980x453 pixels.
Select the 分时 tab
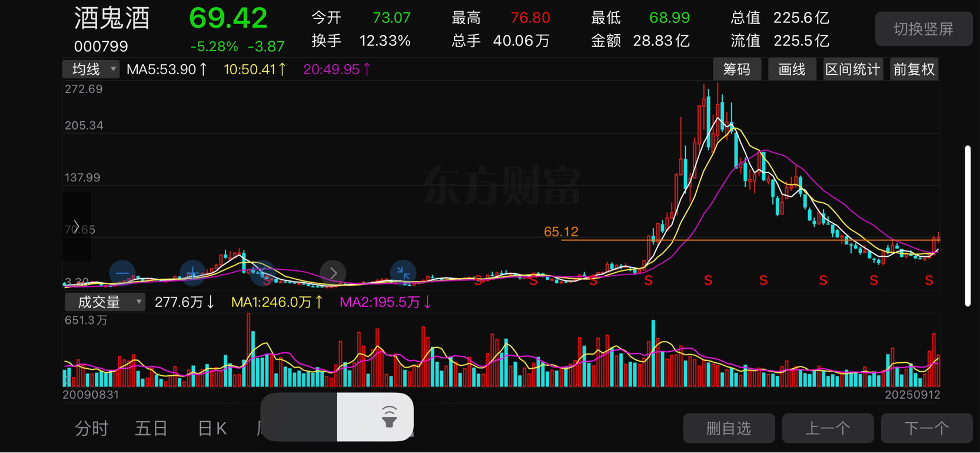point(91,428)
